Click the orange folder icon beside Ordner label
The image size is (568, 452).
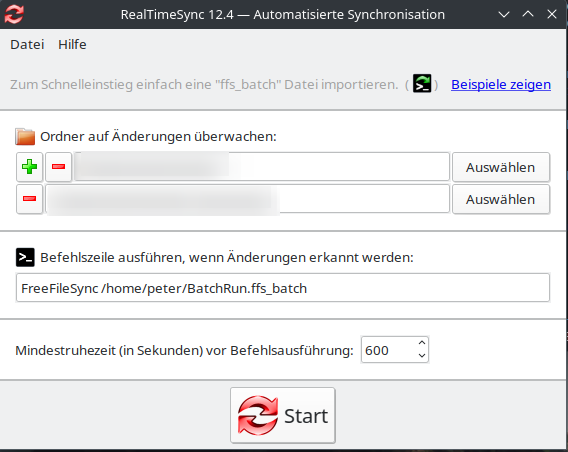pyautogui.click(x=25, y=137)
